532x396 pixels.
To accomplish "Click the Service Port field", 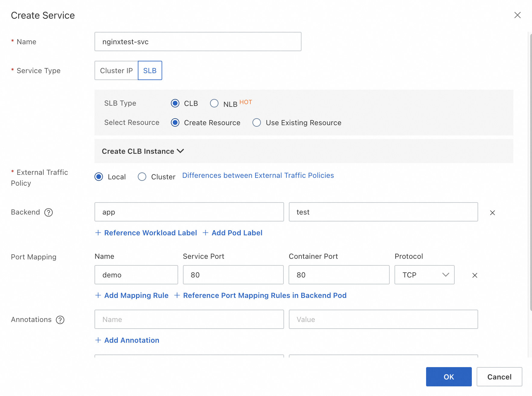I will [x=233, y=275].
